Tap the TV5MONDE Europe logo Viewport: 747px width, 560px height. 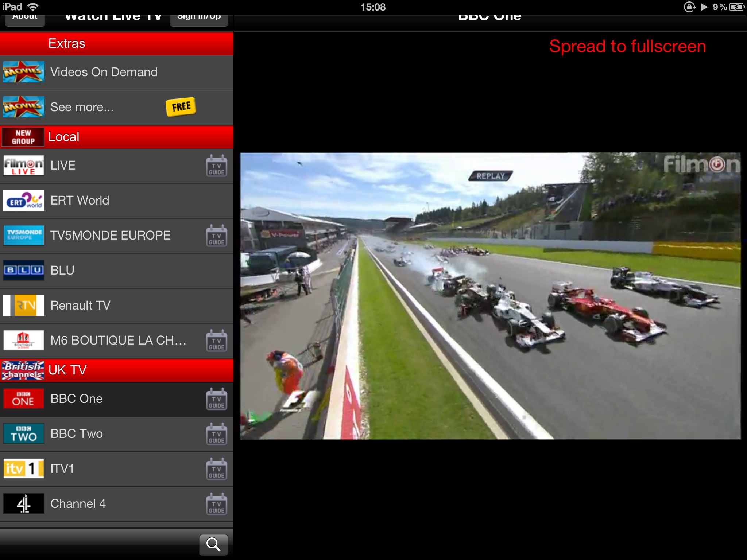click(24, 235)
